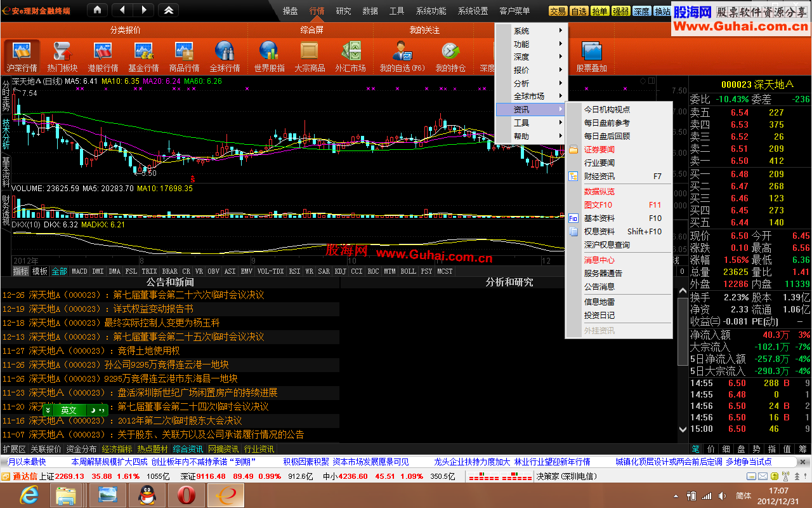This screenshot has height=508, width=812.
Task: Switch to 热点题材 bottom tab
Action: (152, 449)
